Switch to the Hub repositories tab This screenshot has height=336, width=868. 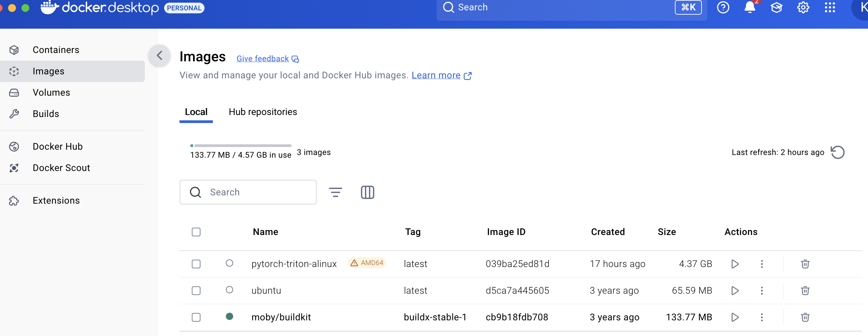click(x=263, y=112)
